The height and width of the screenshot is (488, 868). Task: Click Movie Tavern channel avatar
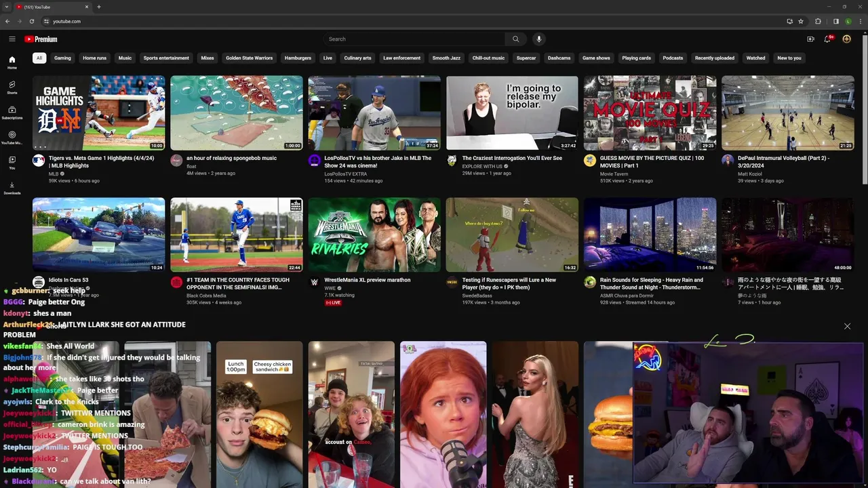coord(590,161)
